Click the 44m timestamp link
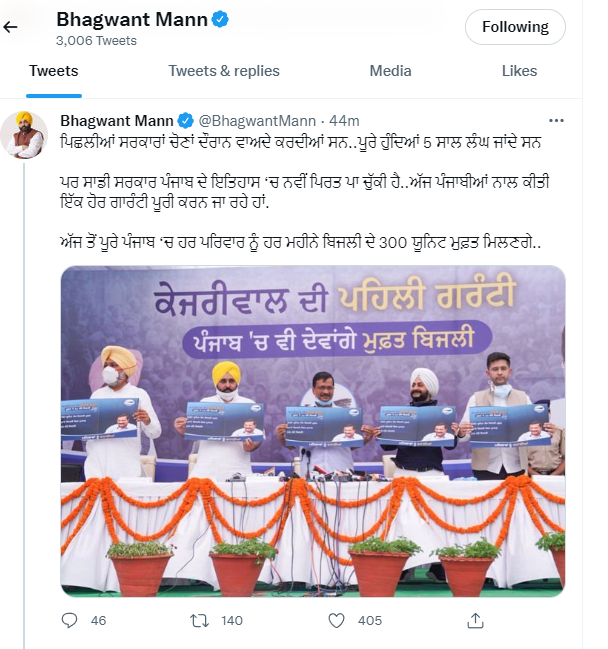Image resolution: width=608 pixels, height=649 pixels. [344, 121]
